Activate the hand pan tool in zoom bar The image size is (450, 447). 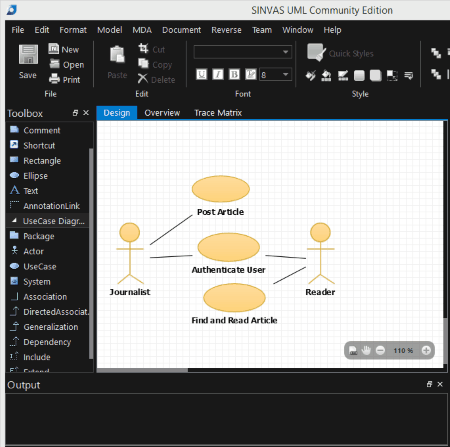click(366, 350)
